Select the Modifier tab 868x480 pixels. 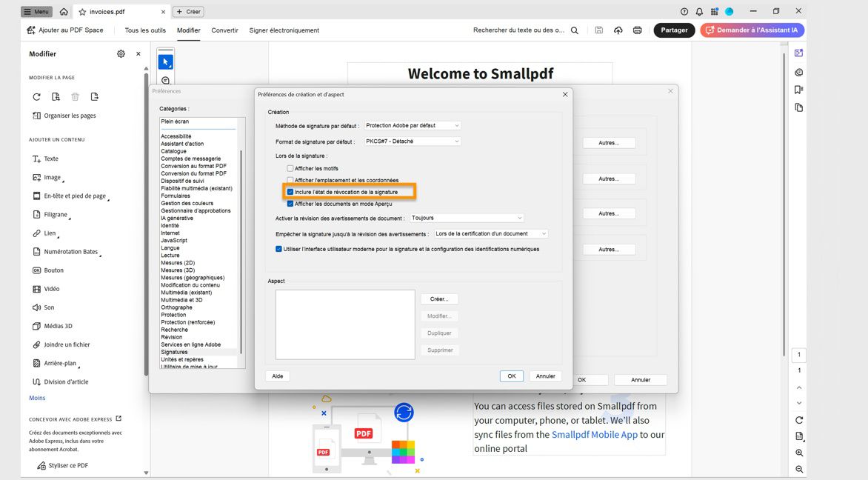tap(189, 30)
